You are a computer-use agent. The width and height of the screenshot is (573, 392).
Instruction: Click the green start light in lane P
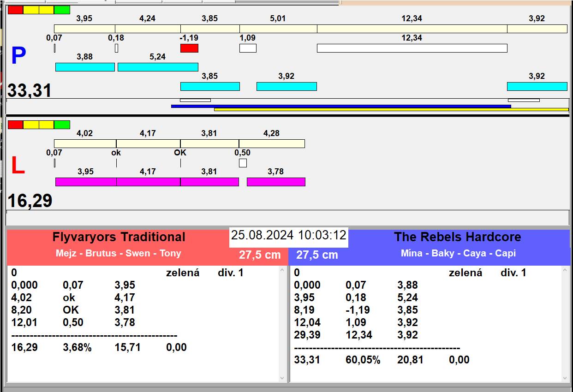[x=62, y=10]
